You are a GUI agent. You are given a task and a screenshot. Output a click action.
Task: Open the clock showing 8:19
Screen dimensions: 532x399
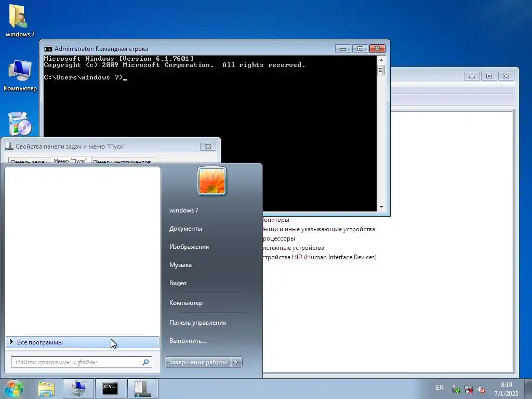(506, 389)
